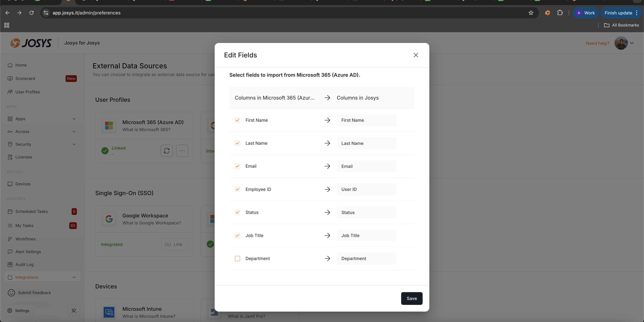Reload the page using the refresh icon
The height and width of the screenshot is (322, 644).
(x=32, y=13)
